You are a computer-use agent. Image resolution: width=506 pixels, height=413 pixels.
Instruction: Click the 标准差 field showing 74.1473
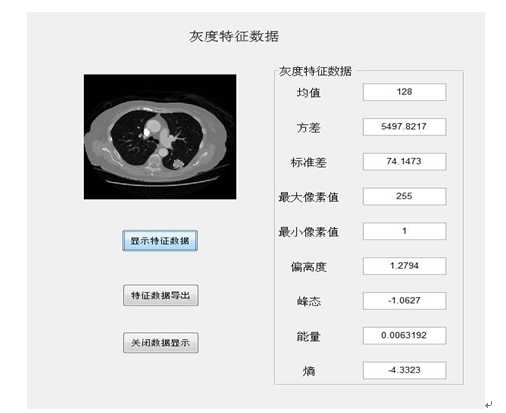tap(404, 161)
